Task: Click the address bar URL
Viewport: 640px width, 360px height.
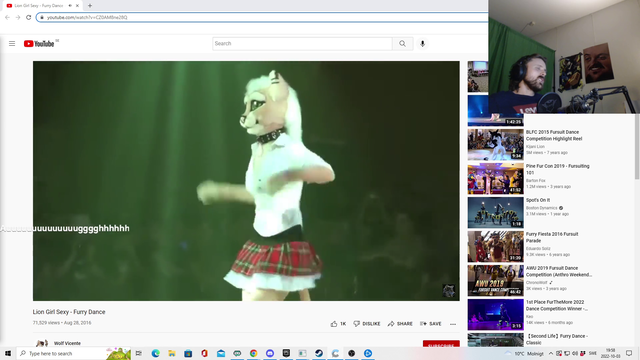Action: tap(87, 17)
